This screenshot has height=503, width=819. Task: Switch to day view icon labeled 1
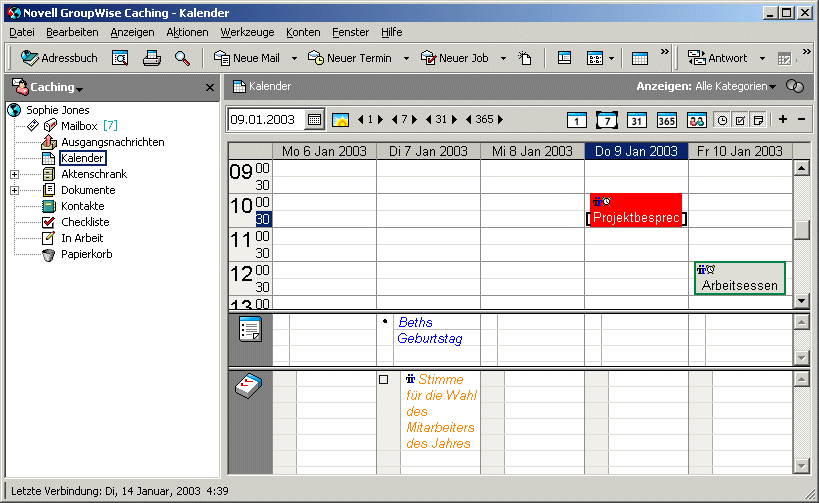click(577, 120)
